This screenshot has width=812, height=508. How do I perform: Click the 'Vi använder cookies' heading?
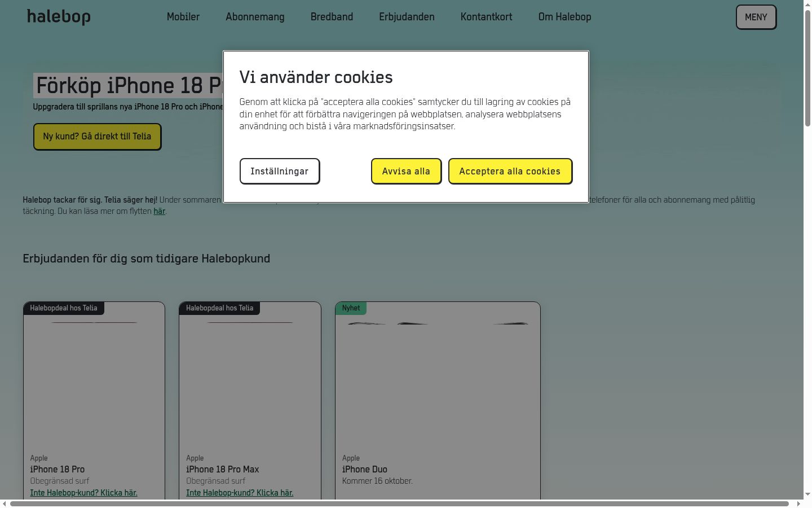(x=316, y=77)
